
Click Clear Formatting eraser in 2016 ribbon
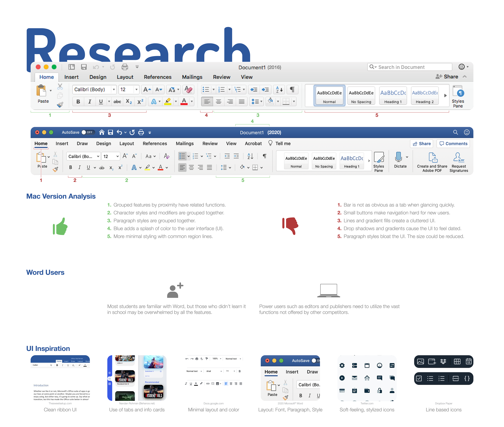[188, 90]
